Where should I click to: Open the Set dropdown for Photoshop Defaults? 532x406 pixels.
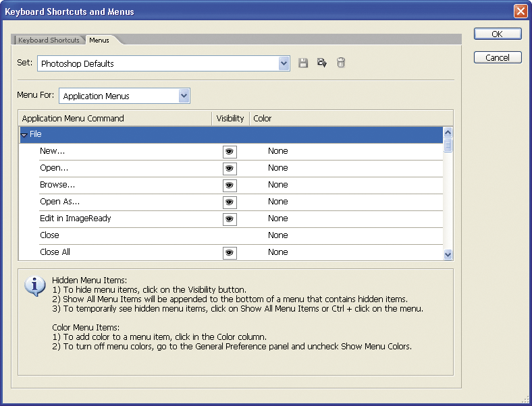[x=284, y=63]
